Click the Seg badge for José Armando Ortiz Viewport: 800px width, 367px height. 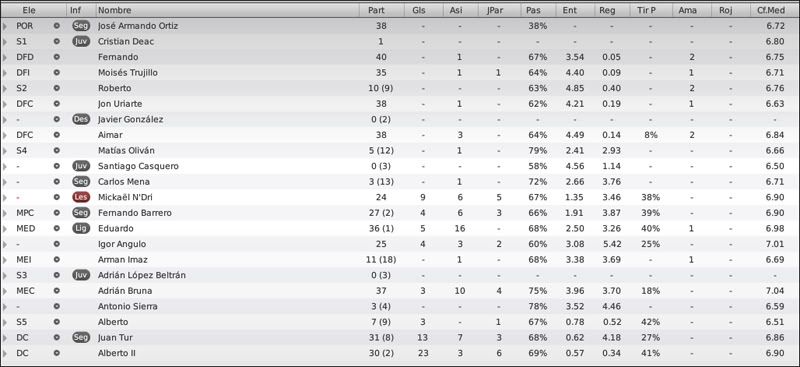pos(81,26)
